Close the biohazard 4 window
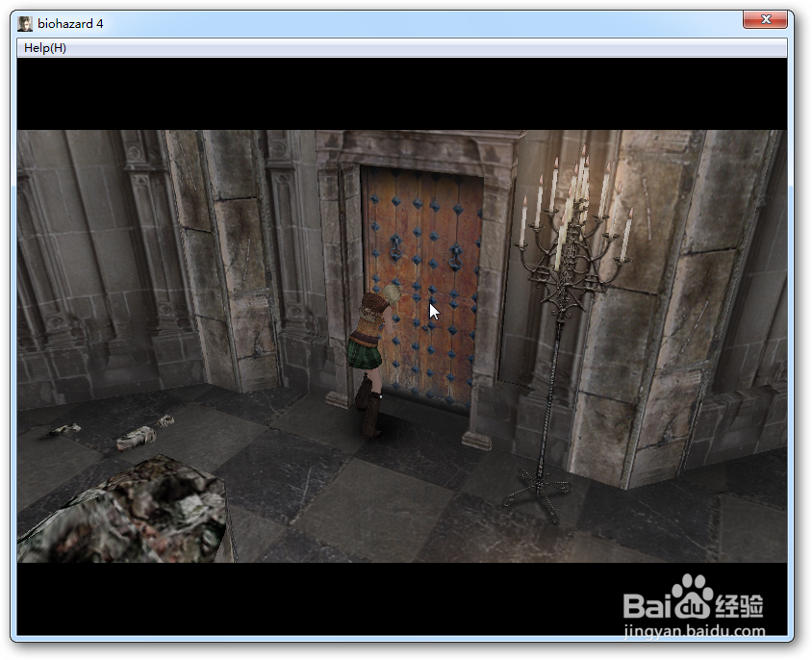 pos(766,19)
